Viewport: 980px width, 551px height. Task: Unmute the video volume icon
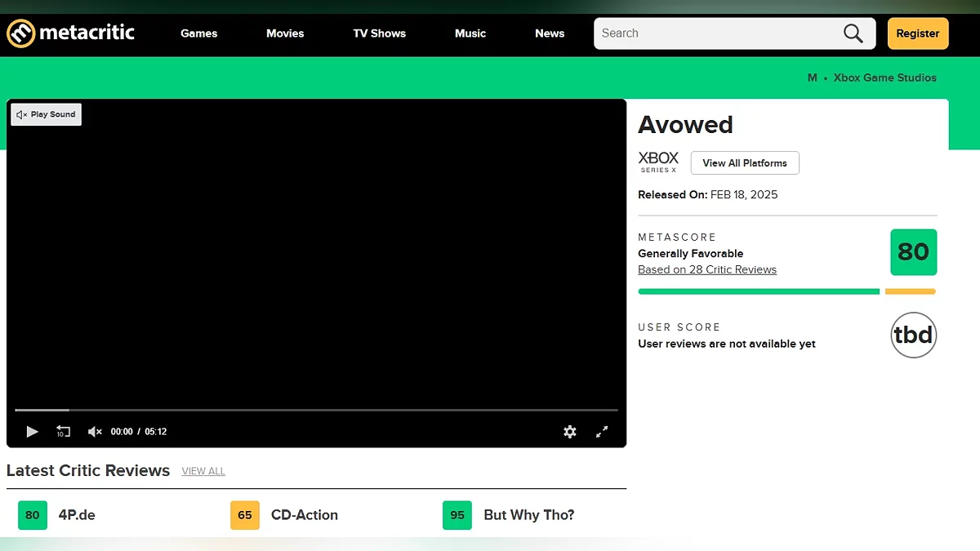point(95,431)
